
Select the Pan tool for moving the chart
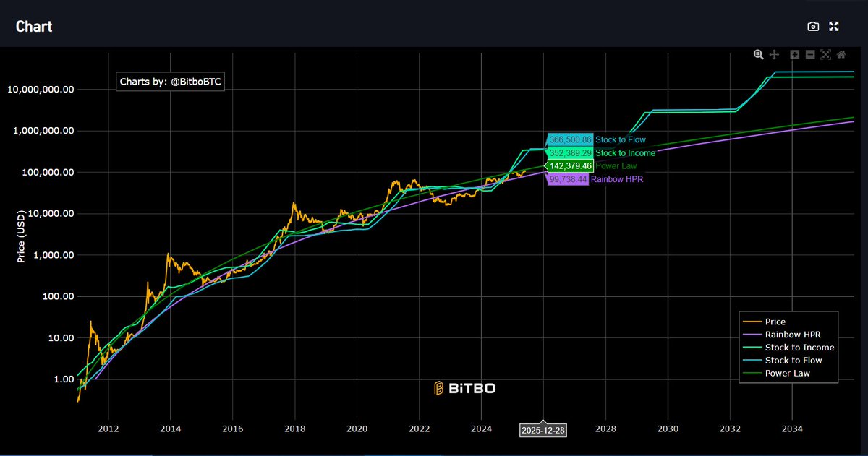774,54
